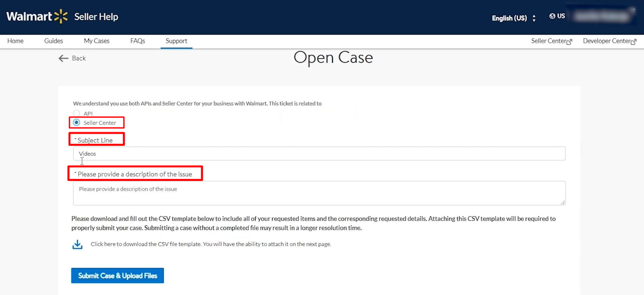Open the blurred account name menu

coord(601,16)
